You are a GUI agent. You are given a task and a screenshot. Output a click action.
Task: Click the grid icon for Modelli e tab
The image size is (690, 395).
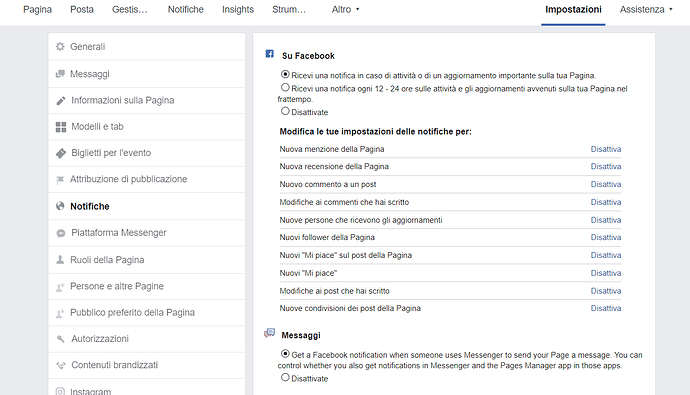coord(61,127)
